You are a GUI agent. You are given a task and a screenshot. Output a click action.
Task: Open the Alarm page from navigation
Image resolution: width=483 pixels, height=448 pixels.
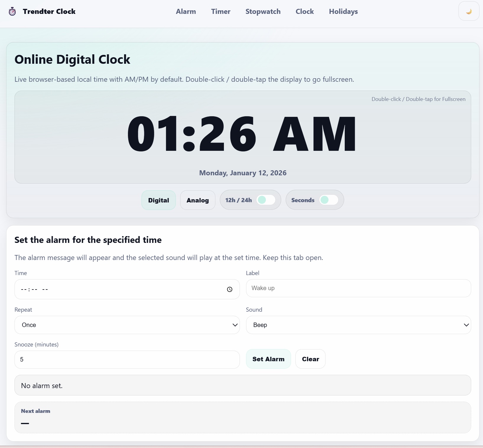coord(186,12)
